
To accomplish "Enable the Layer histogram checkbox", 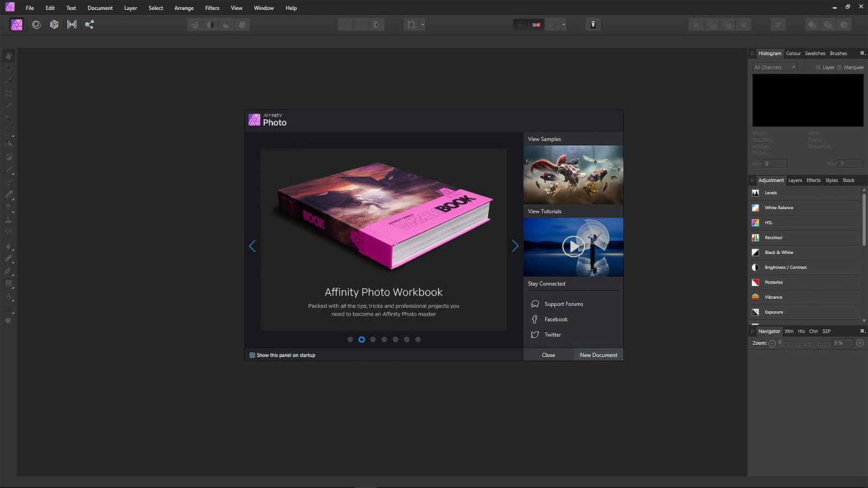I will tap(818, 67).
